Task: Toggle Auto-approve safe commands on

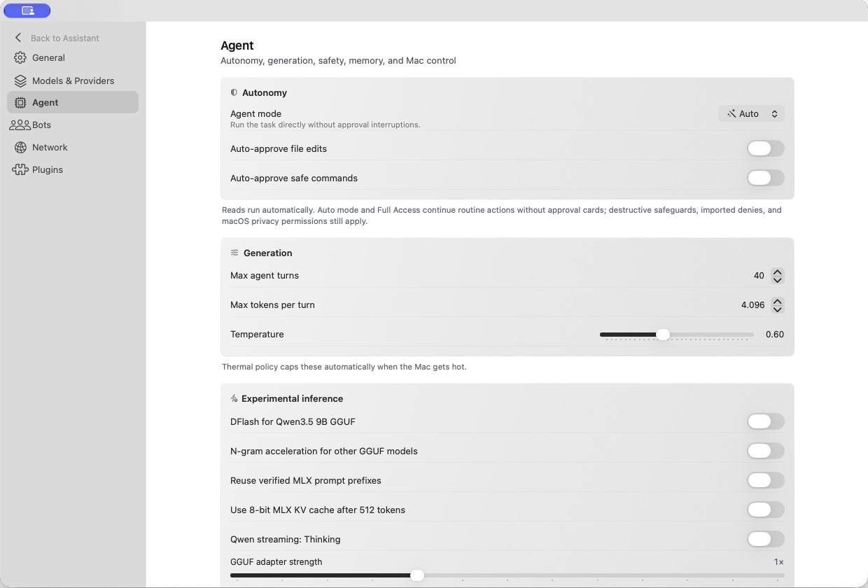Action: 765,178
